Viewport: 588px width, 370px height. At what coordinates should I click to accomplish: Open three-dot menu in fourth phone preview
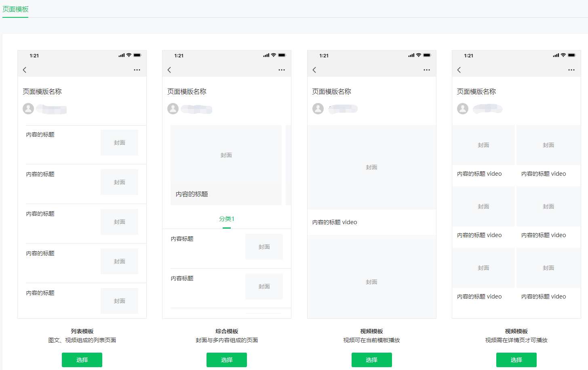tap(571, 70)
